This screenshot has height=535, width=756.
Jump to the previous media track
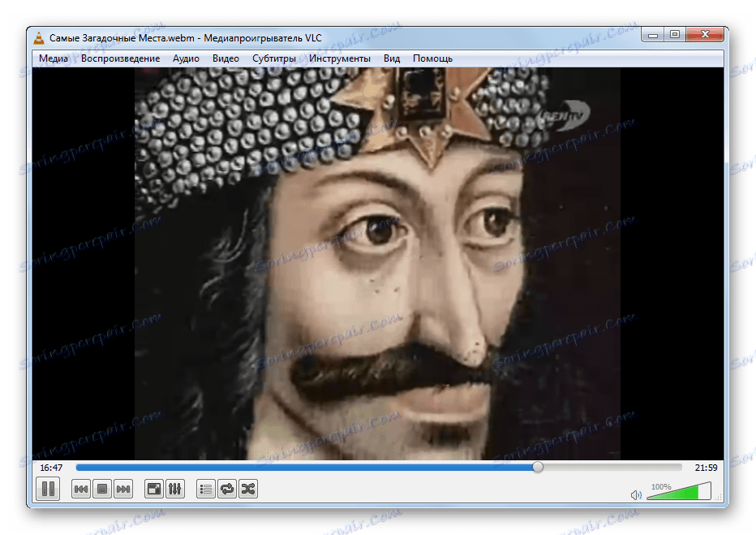[x=81, y=490]
